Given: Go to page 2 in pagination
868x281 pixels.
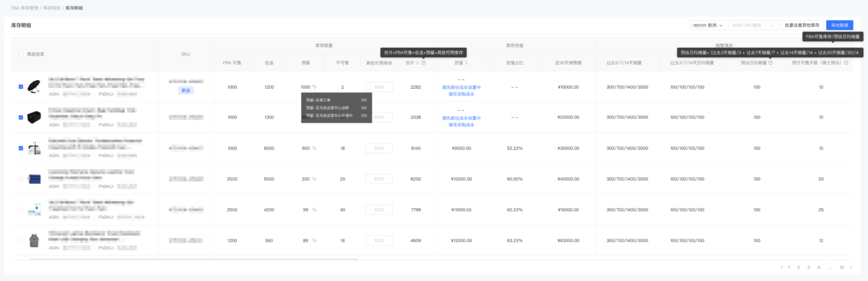Looking at the screenshot, I should point(798,268).
